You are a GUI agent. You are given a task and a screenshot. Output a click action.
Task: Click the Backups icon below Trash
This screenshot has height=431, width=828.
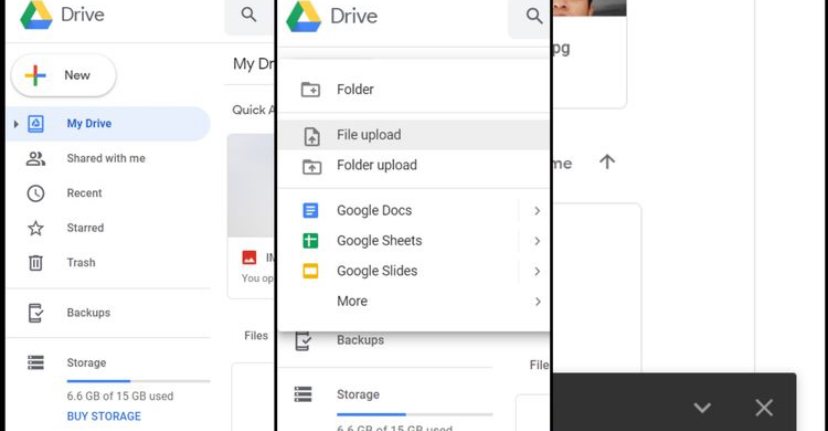[35, 313]
